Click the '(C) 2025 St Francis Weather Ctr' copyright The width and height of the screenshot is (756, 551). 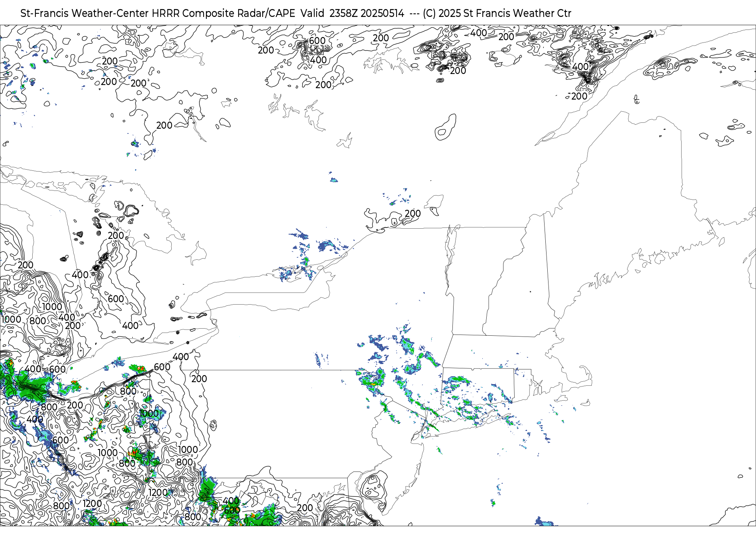tap(497, 13)
